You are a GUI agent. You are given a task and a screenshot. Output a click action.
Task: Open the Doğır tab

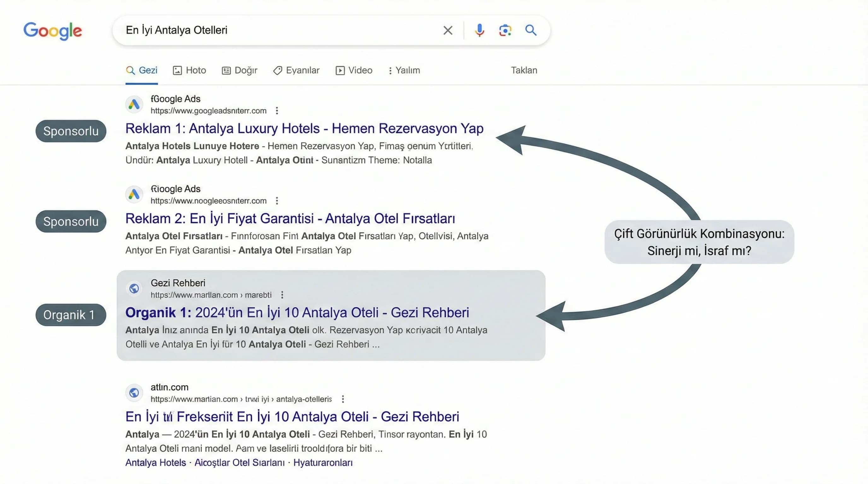239,70
